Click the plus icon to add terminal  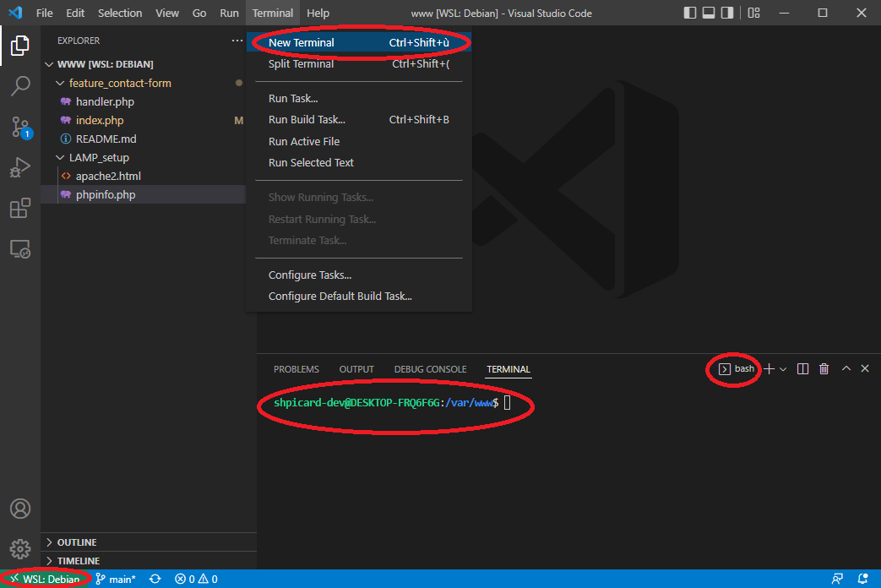coord(770,368)
